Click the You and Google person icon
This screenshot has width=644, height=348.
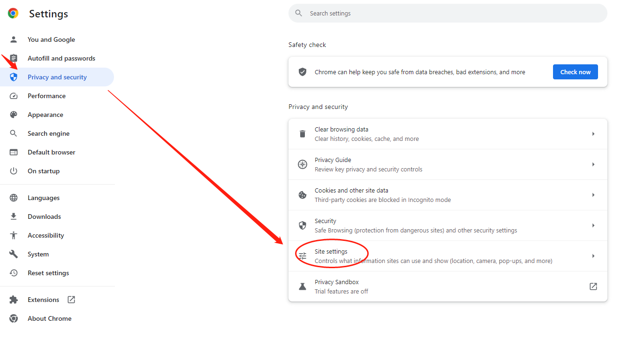point(14,39)
